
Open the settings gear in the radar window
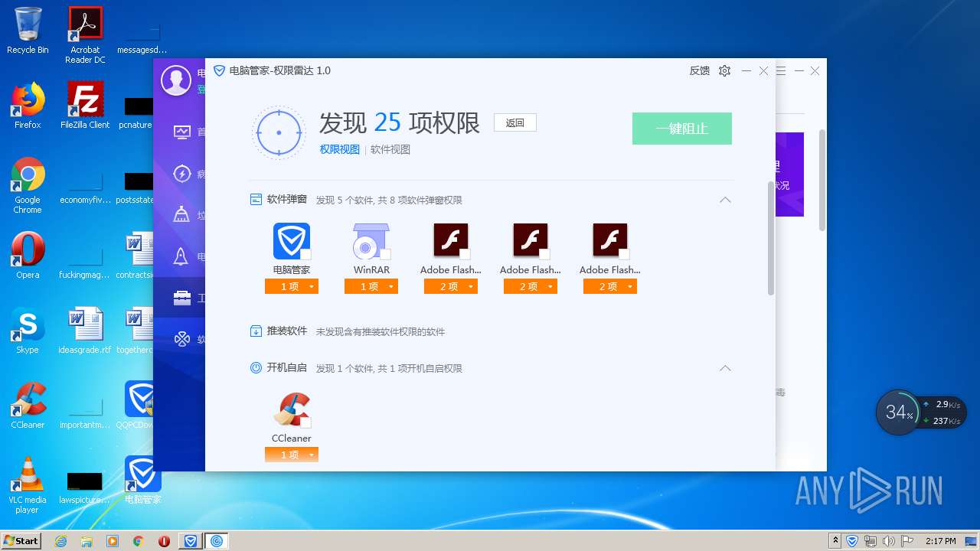pos(724,70)
